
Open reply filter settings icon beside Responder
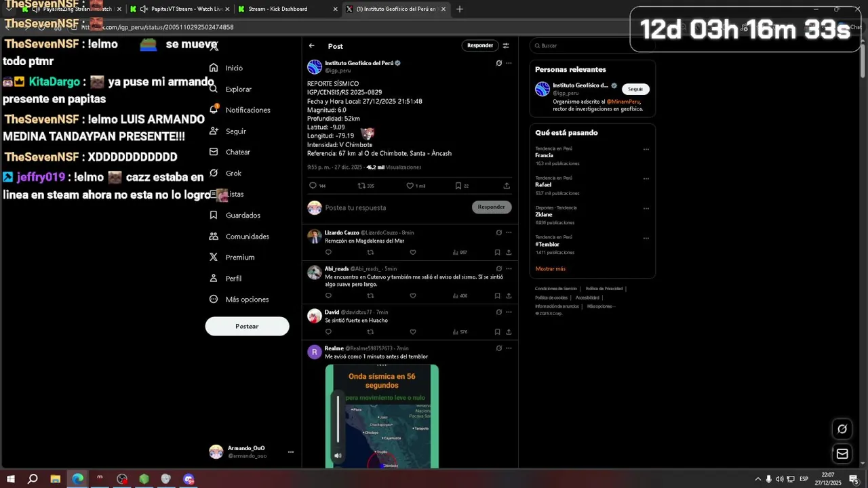(x=506, y=45)
